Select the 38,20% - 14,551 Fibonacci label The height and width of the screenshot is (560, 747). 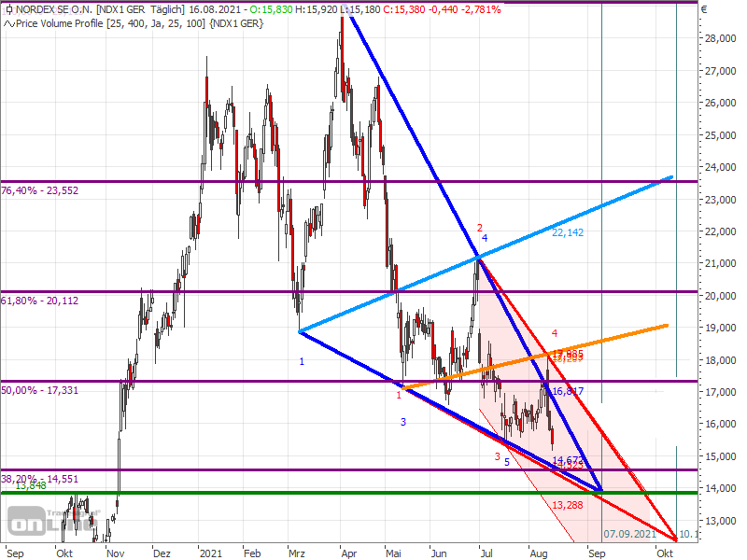click(x=39, y=479)
